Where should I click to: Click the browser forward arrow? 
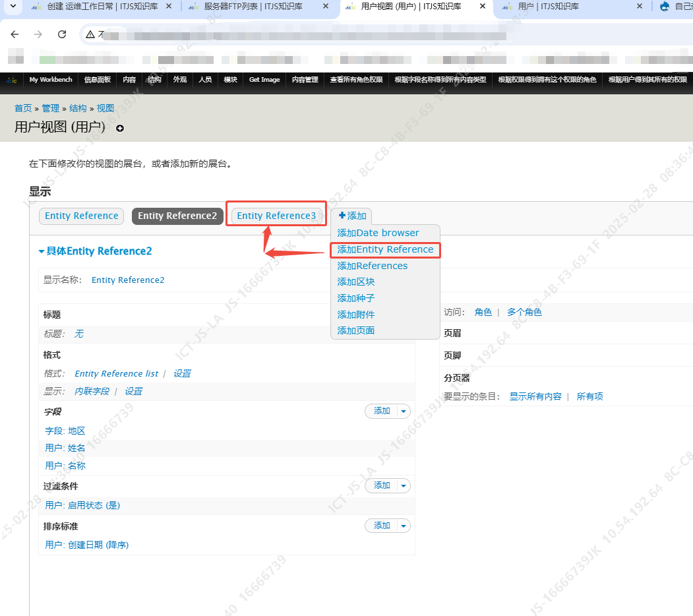pos(38,34)
